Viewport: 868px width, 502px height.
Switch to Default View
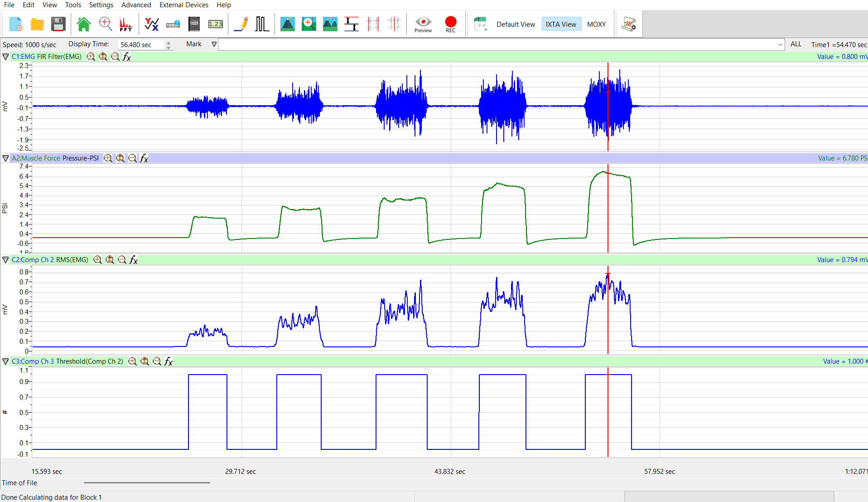click(x=515, y=24)
